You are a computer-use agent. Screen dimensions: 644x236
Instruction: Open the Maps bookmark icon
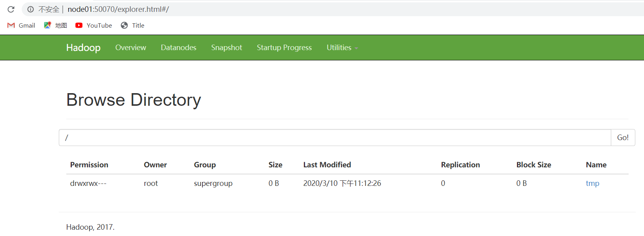pos(47,25)
